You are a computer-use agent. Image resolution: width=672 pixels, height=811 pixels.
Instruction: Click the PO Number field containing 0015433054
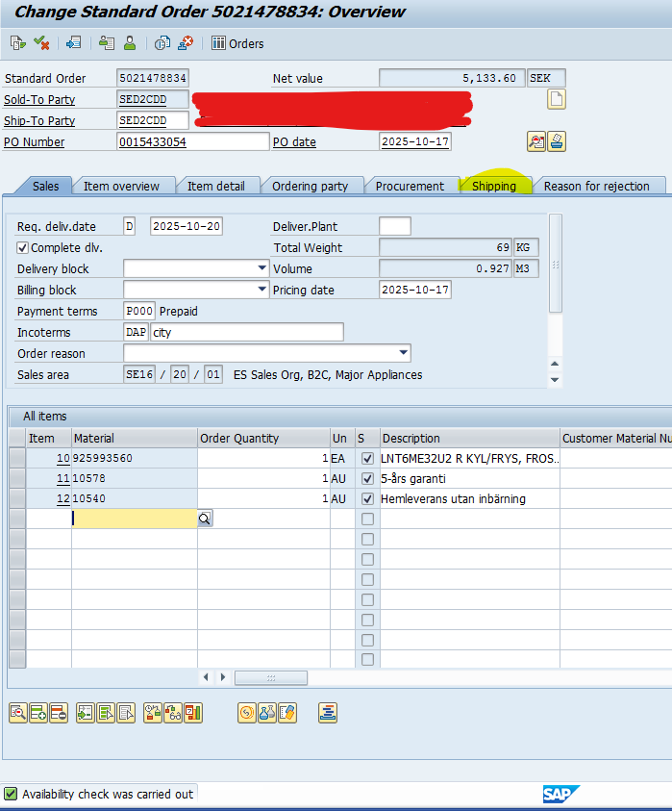(193, 141)
